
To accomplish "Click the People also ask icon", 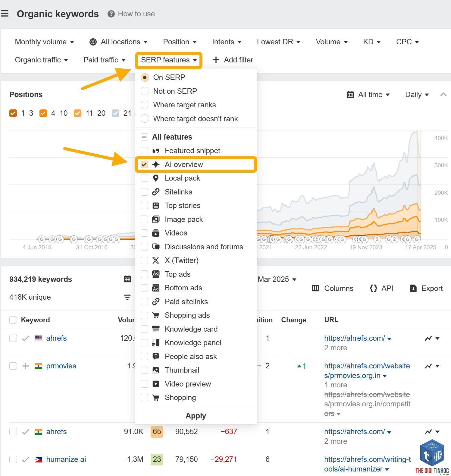I will (155, 356).
